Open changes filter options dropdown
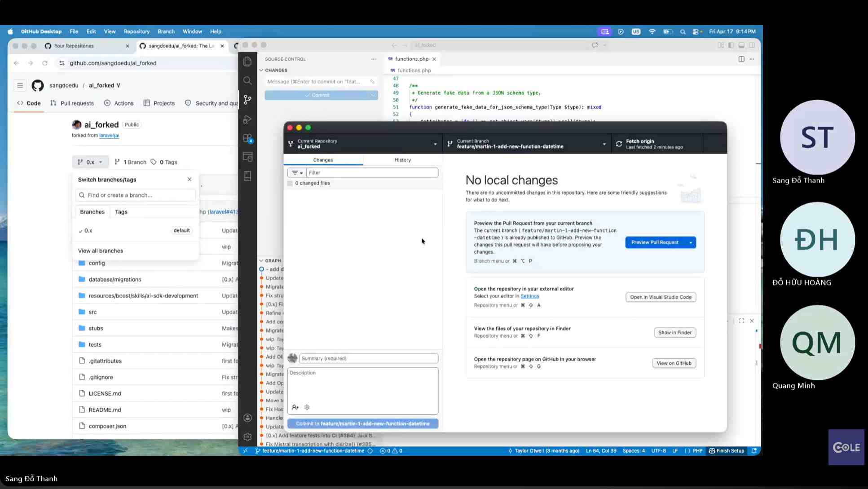 (297, 172)
